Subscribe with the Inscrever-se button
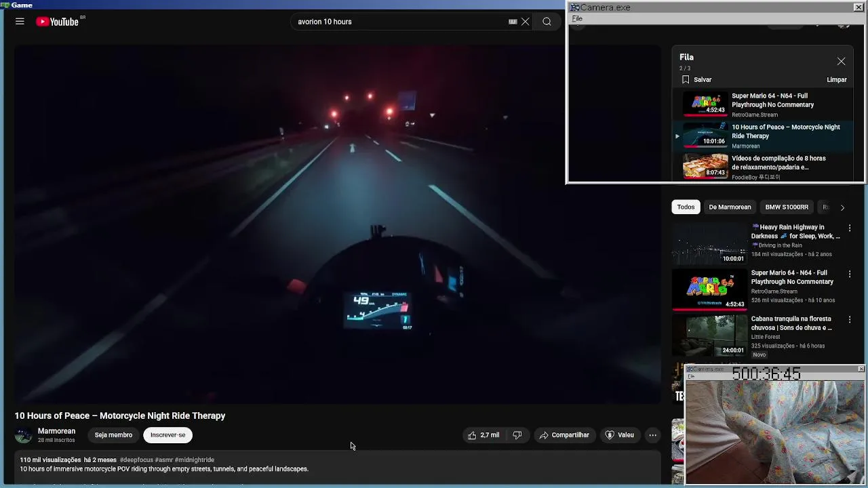The image size is (868, 488). point(167,435)
